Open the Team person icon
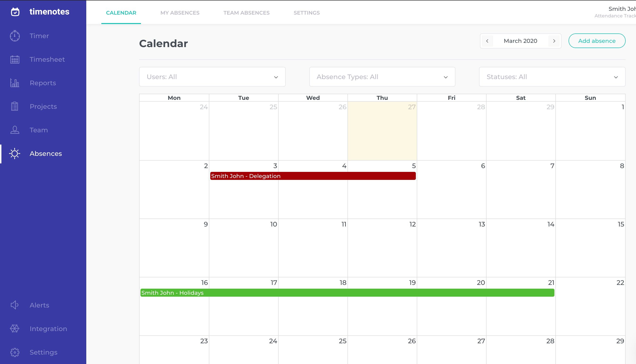Image resolution: width=636 pixels, height=364 pixels. tap(15, 130)
